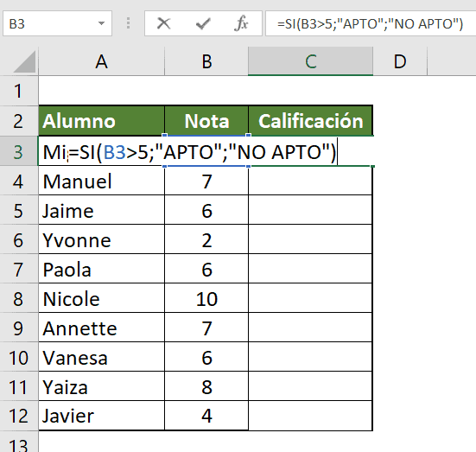Click Manuel's Nota cell with 7

pyautogui.click(x=206, y=181)
